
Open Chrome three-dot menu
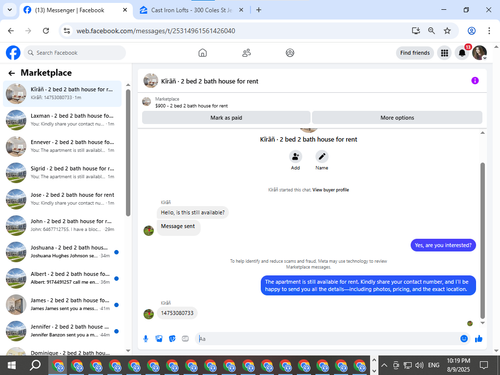(x=489, y=31)
